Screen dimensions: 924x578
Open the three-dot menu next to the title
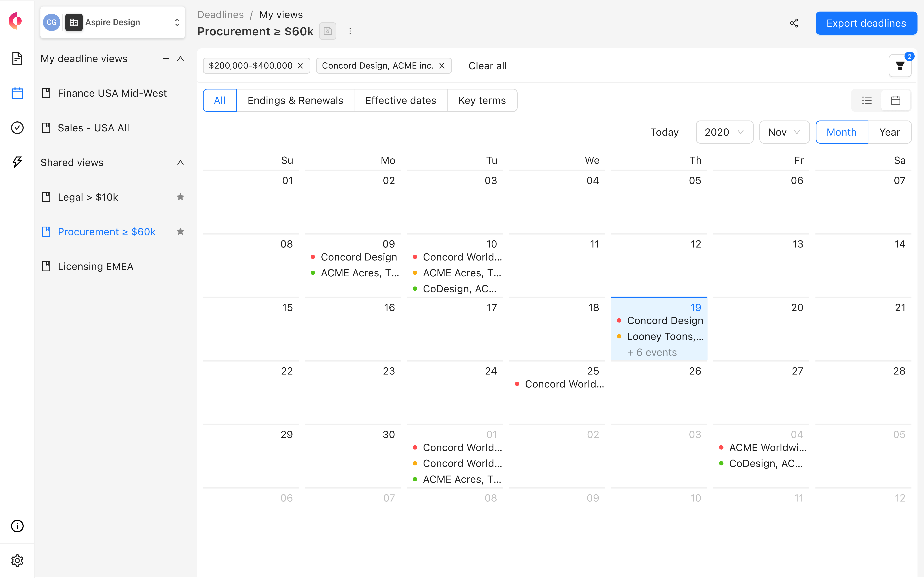tap(350, 31)
